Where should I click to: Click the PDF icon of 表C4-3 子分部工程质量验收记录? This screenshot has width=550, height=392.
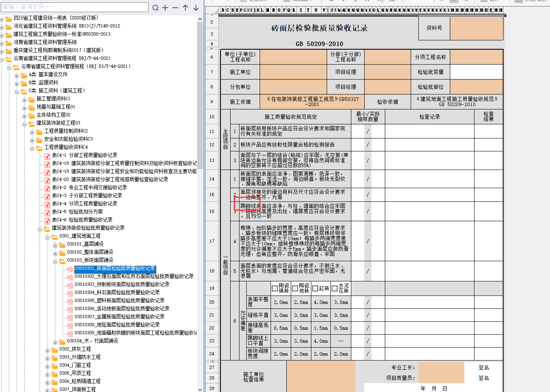(x=47, y=196)
